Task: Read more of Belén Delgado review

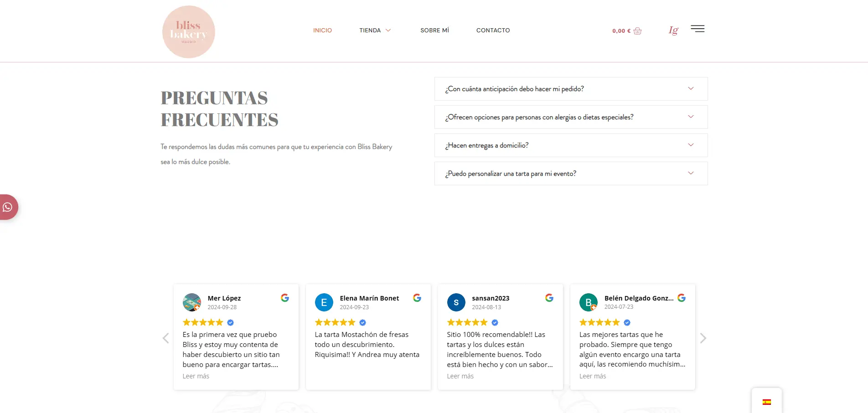Action: pos(593,376)
